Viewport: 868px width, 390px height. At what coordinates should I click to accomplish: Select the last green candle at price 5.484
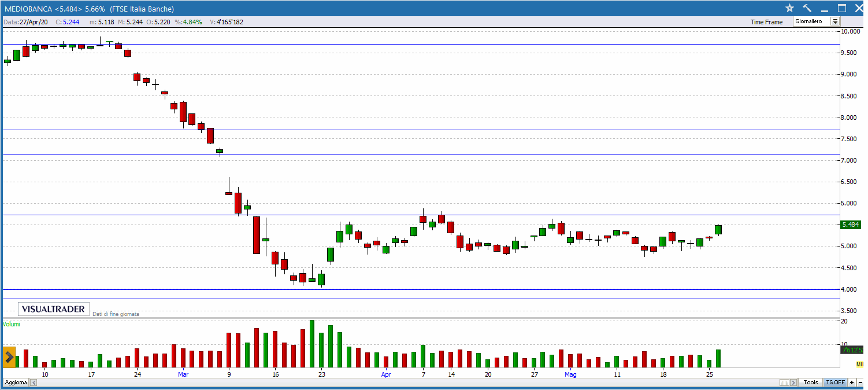pos(718,230)
